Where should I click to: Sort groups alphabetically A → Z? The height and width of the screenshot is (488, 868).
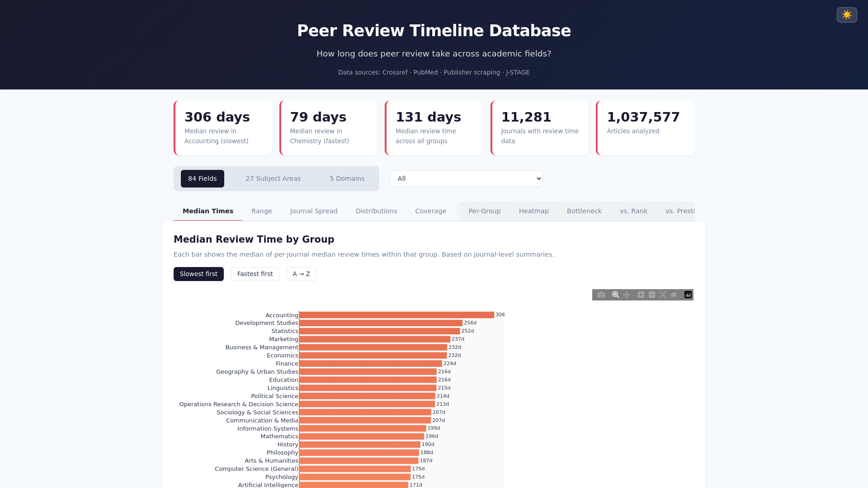coord(302,274)
